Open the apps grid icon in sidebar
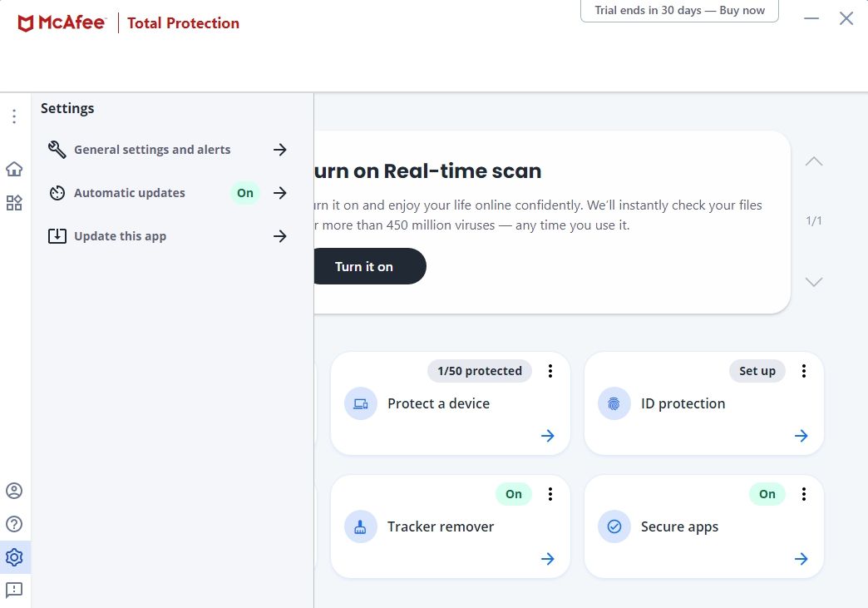 [14, 203]
